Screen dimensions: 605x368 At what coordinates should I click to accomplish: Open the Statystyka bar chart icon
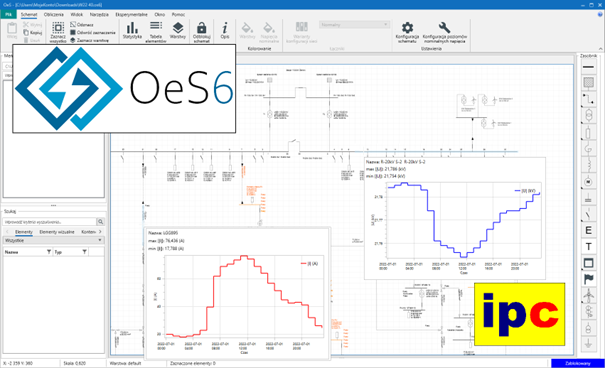coord(132,30)
